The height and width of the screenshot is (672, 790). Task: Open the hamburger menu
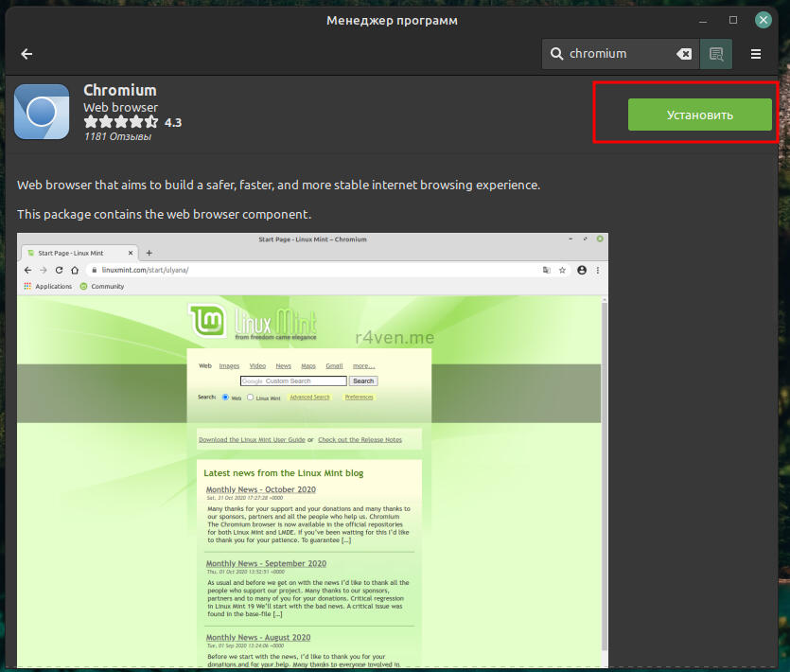pos(756,54)
